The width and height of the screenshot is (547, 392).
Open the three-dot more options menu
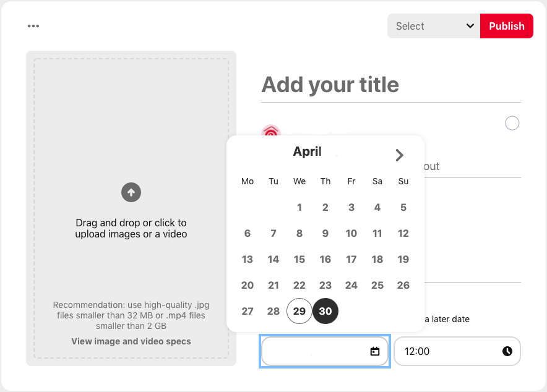pyautogui.click(x=33, y=26)
